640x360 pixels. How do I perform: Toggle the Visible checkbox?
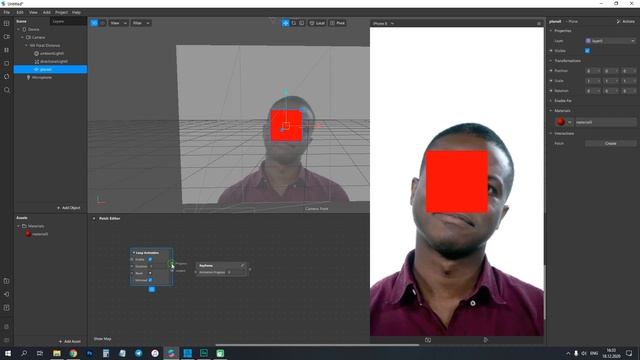click(x=587, y=51)
